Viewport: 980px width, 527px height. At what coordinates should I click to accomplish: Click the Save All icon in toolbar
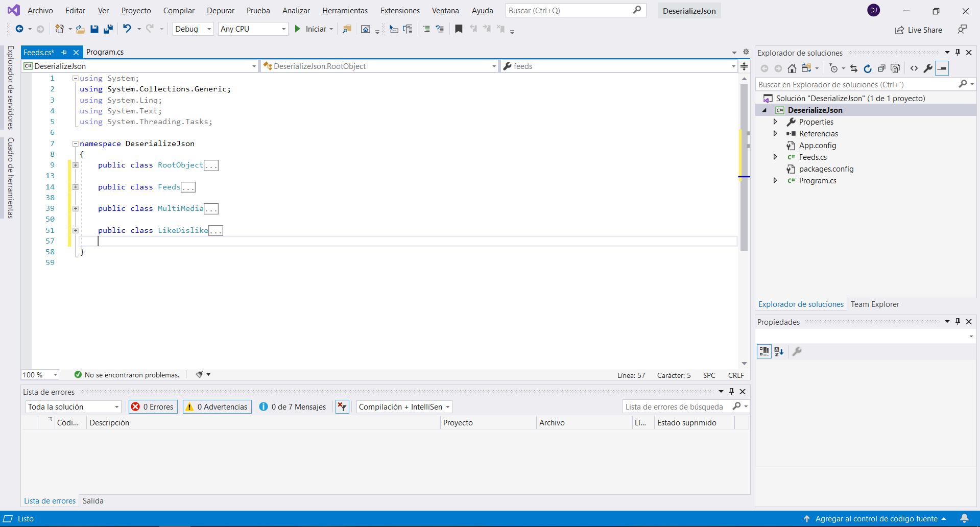[108, 29]
